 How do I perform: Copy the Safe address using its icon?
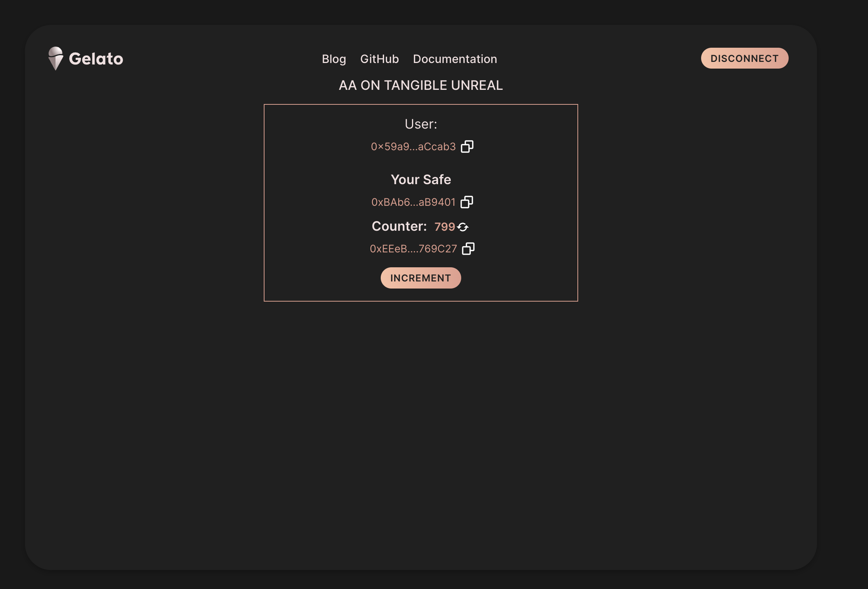coord(466,202)
